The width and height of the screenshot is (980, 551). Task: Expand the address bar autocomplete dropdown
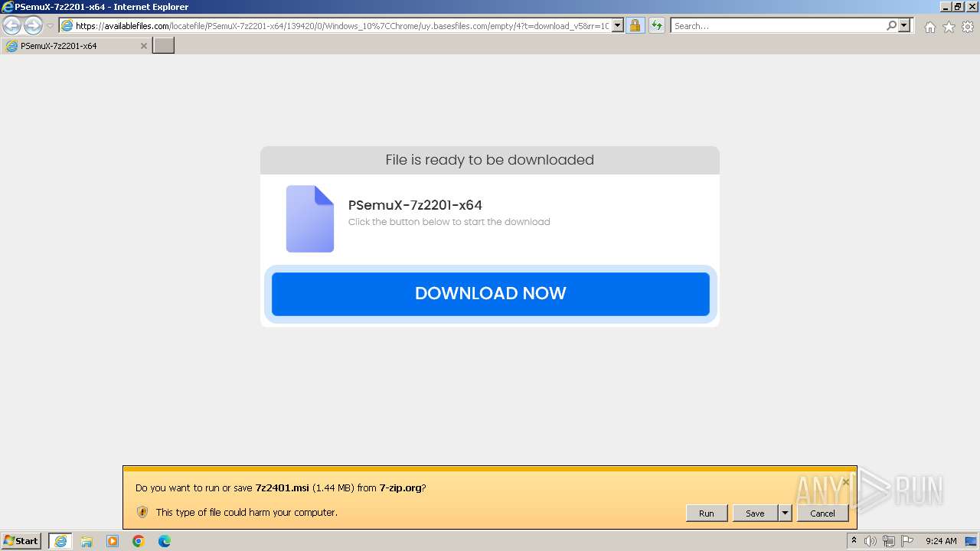(x=619, y=26)
